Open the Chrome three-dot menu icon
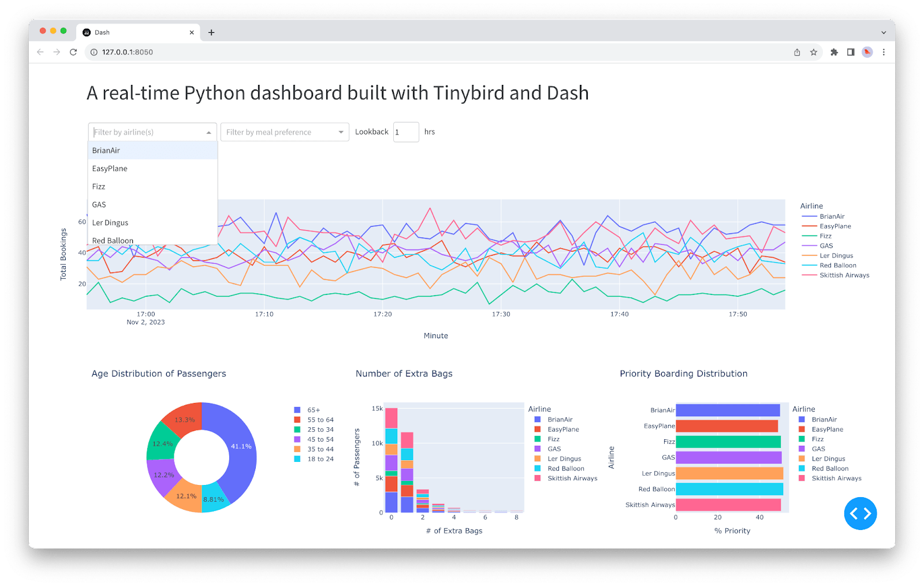The image size is (924, 586). point(883,52)
